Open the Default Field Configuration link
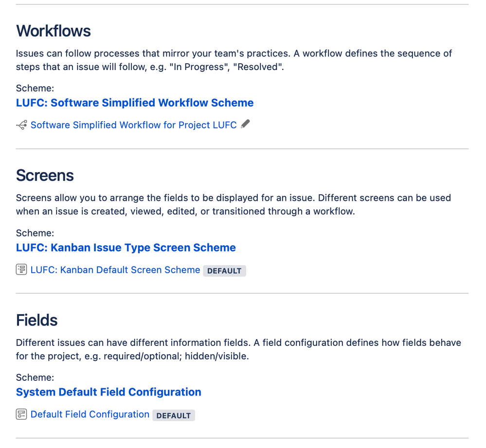Screen dimensions: 486x448 (x=90, y=414)
